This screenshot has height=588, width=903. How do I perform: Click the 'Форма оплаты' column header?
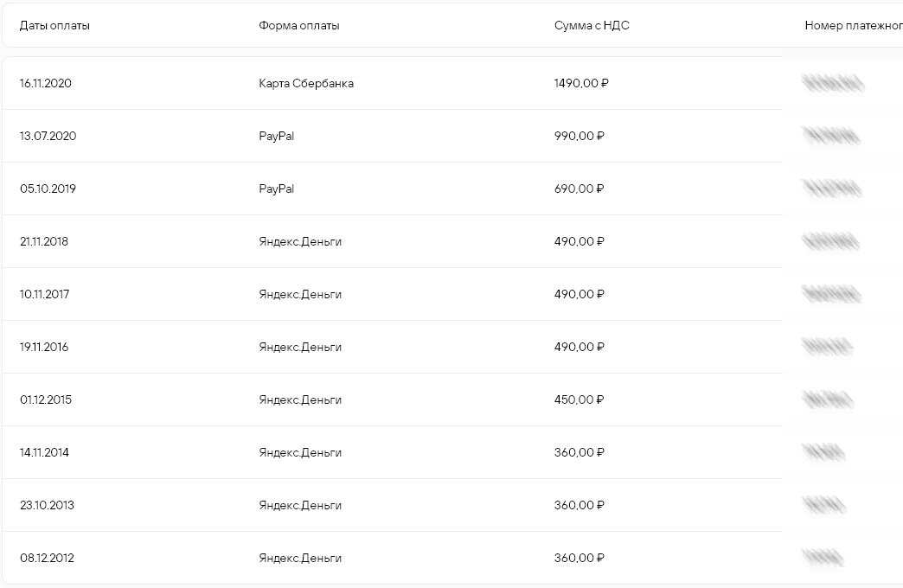pos(299,25)
